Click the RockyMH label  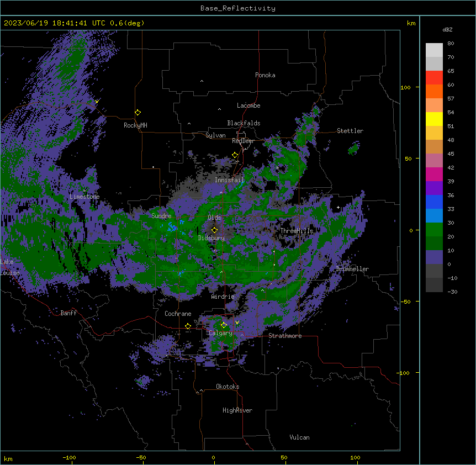135,125
